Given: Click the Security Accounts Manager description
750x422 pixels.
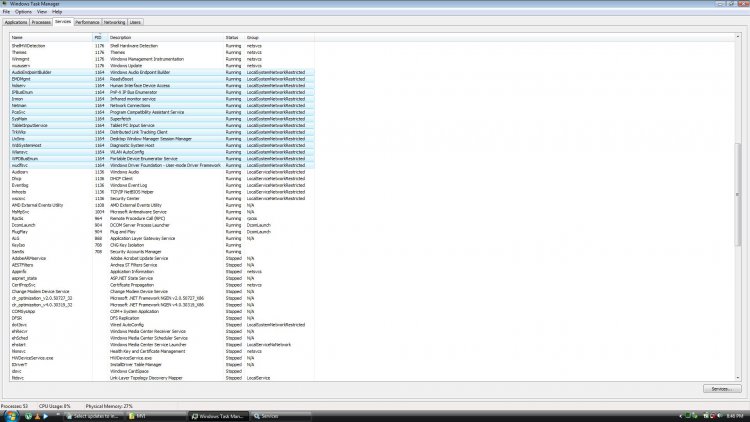Looking at the screenshot, I should click(x=136, y=252).
